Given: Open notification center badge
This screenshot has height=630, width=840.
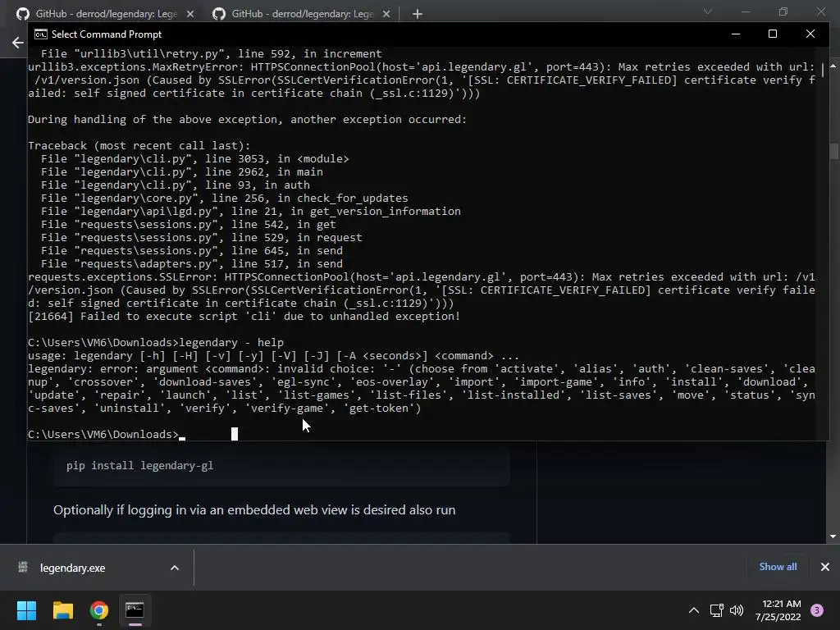Looking at the screenshot, I should click(x=817, y=610).
